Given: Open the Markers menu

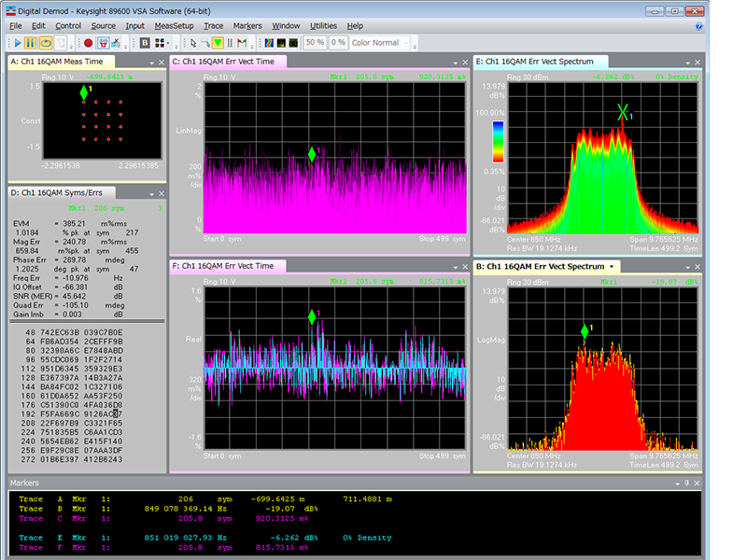Looking at the screenshot, I should tap(247, 25).
